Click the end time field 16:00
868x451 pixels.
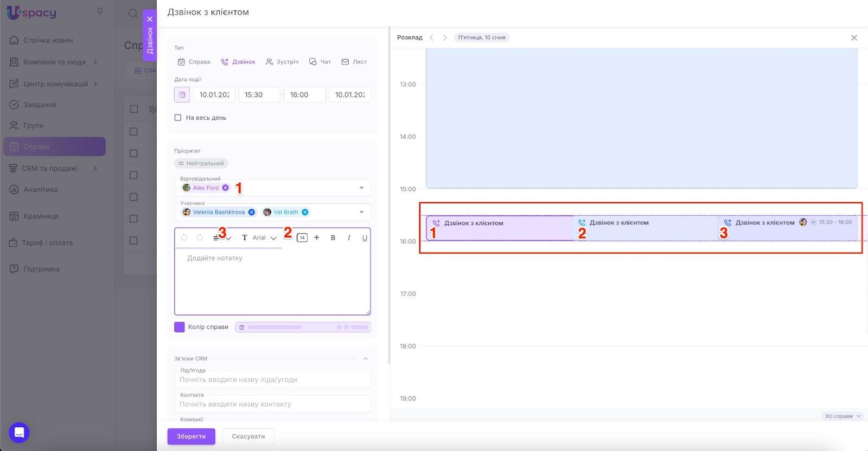pos(305,94)
